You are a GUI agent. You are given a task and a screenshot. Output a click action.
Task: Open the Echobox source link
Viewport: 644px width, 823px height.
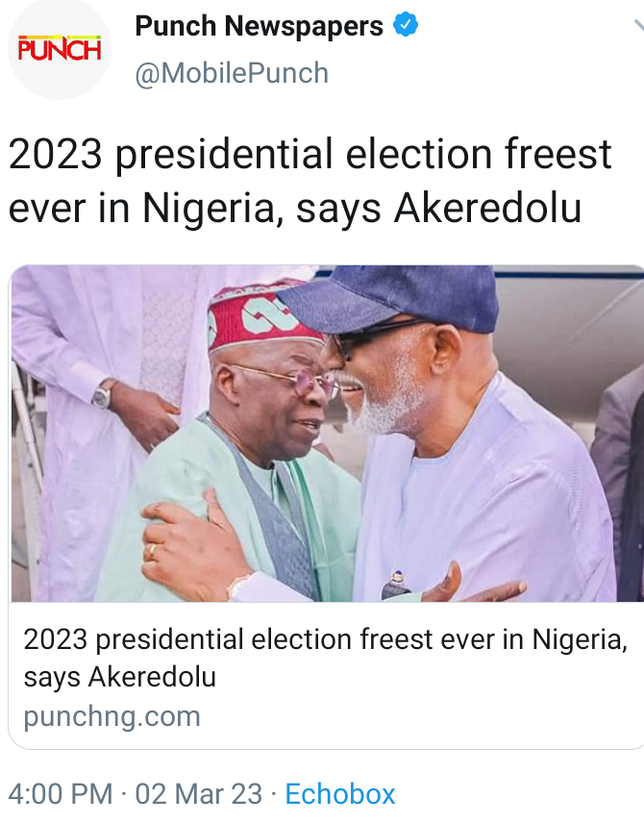pyautogui.click(x=340, y=794)
